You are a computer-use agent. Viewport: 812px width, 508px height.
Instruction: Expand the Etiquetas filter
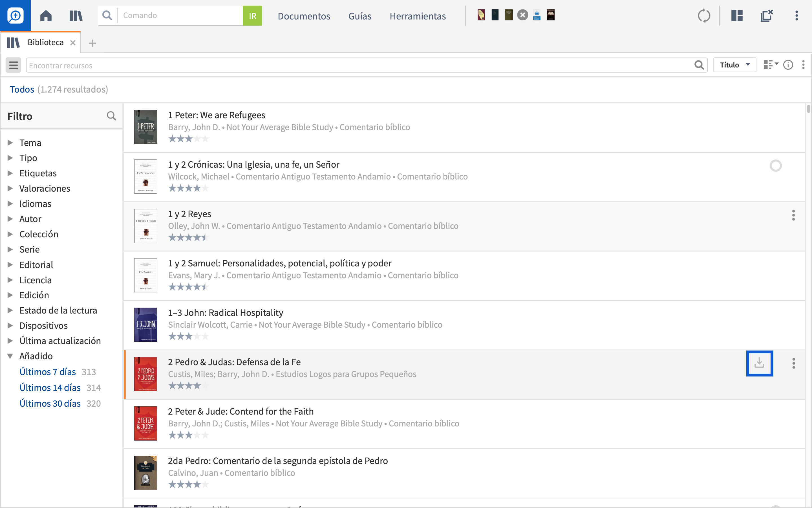(x=10, y=173)
